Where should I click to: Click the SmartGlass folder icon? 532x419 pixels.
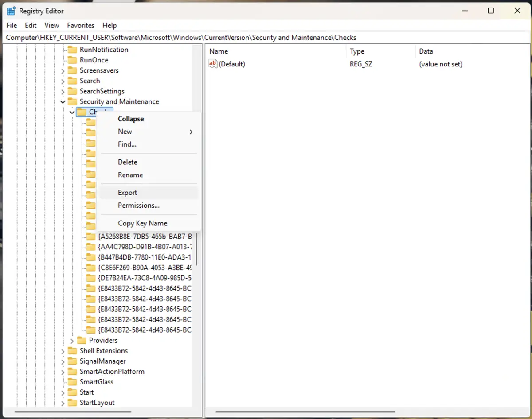72,382
